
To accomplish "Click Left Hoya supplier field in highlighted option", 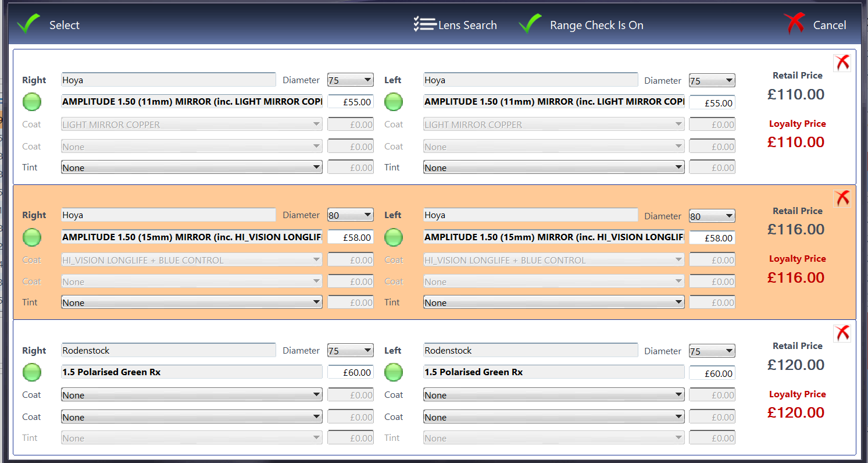I will 530,215.
